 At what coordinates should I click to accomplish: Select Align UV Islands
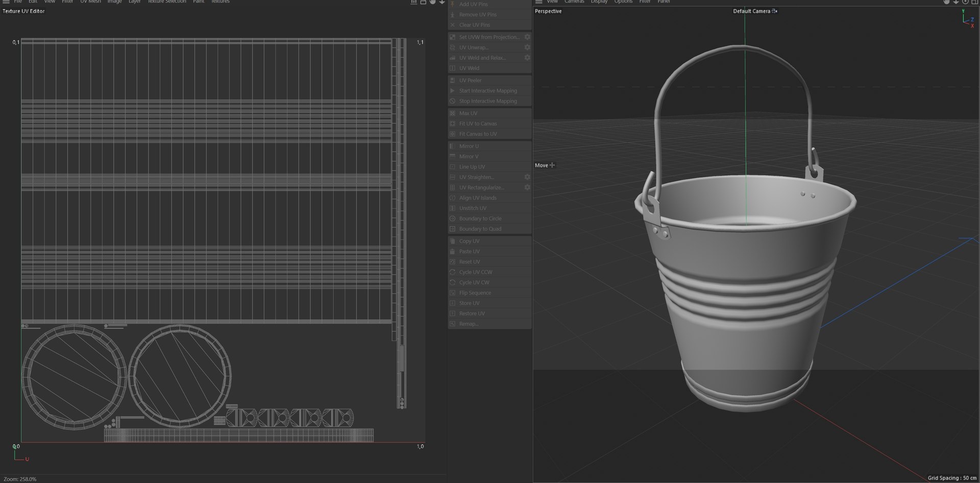click(x=490, y=198)
